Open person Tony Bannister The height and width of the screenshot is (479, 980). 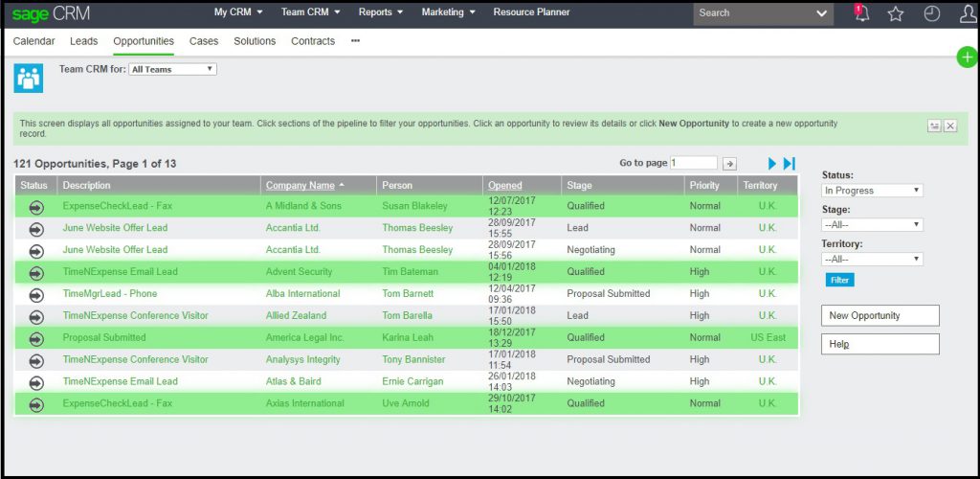[413, 359]
